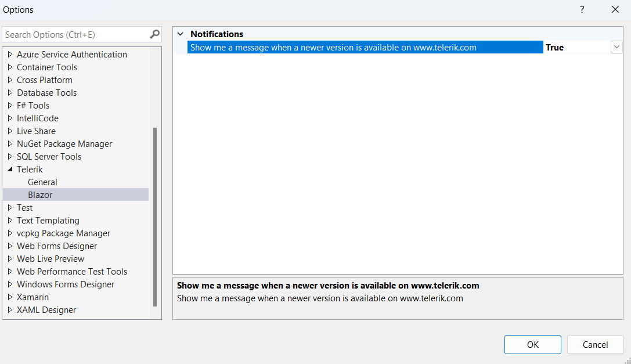Expand the Text Templating node
Viewport: 631px width, 364px height.
[10, 220]
